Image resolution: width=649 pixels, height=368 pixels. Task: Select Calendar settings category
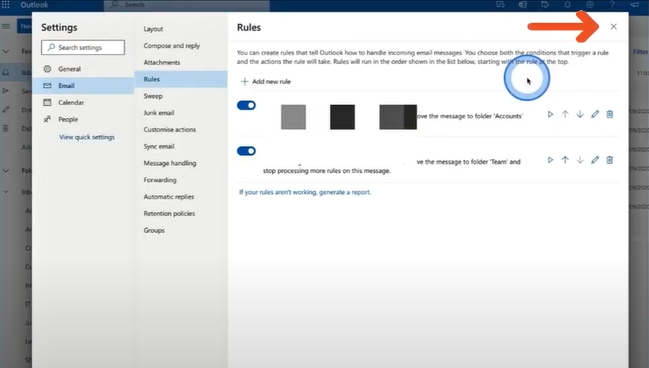[x=83, y=102]
